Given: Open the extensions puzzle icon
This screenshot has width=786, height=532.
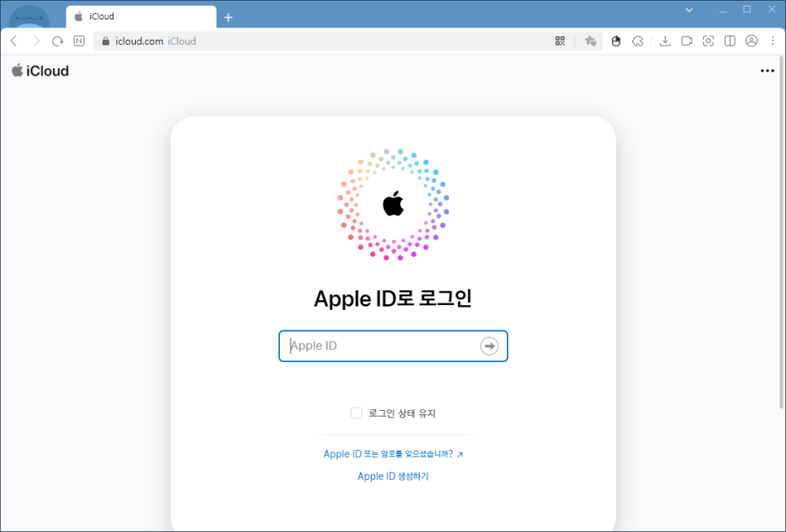Looking at the screenshot, I should (638, 41).
